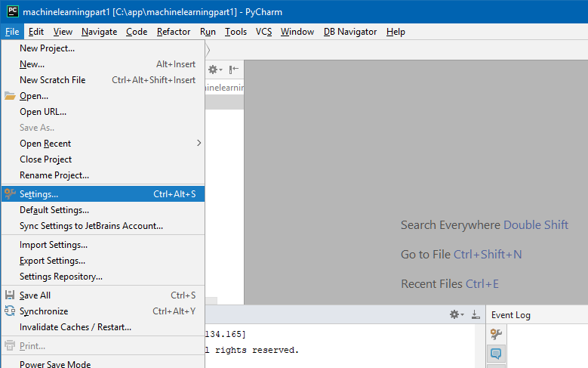Screen dimensions: 588x368
Task: Select Synchronize menu entry
Action: 103,311
